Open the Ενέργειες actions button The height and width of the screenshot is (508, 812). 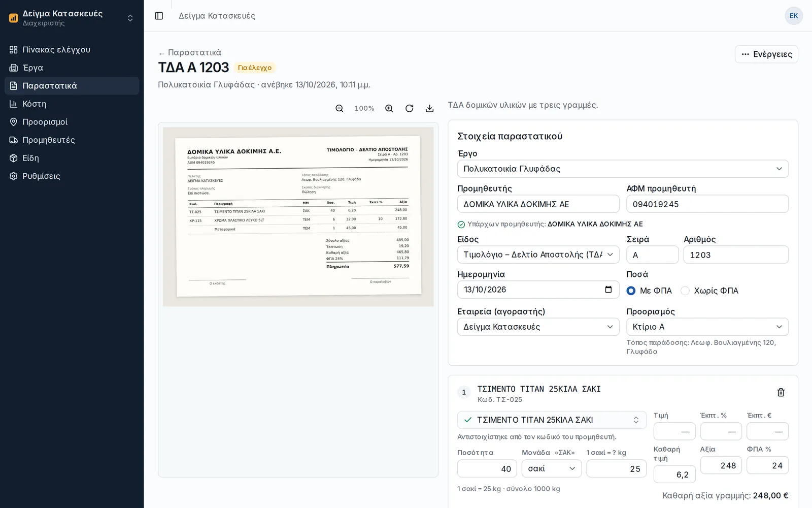pos(766,54)
